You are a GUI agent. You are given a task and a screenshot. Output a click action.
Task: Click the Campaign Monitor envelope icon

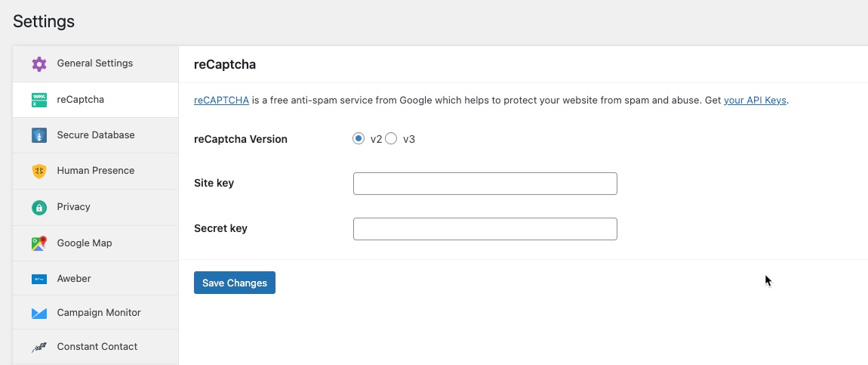point(39,313)
